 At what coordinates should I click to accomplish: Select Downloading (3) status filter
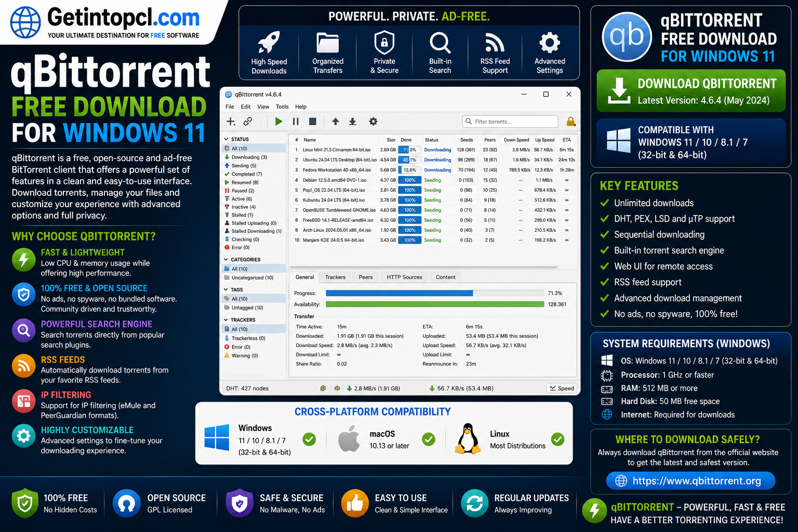click(x=254, y=157)
